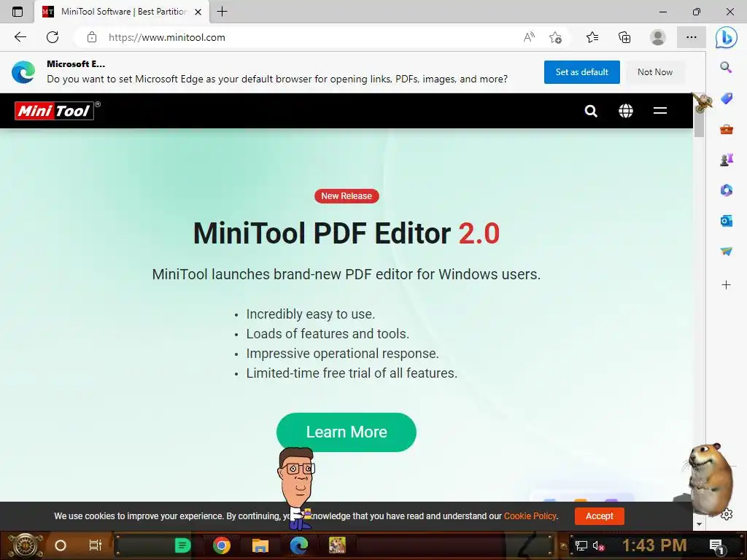Open the Cortana search circle
The image size is (747, 560).
[x=60, y=545]
